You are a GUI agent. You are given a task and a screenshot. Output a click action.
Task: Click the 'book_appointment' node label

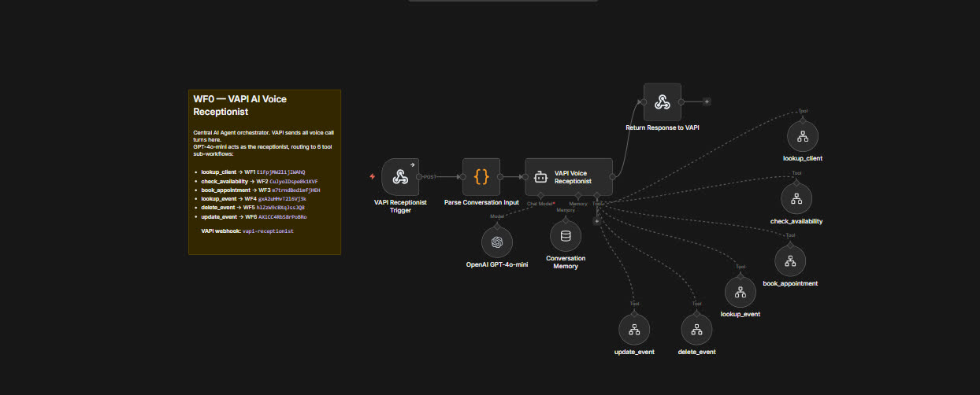790,283
